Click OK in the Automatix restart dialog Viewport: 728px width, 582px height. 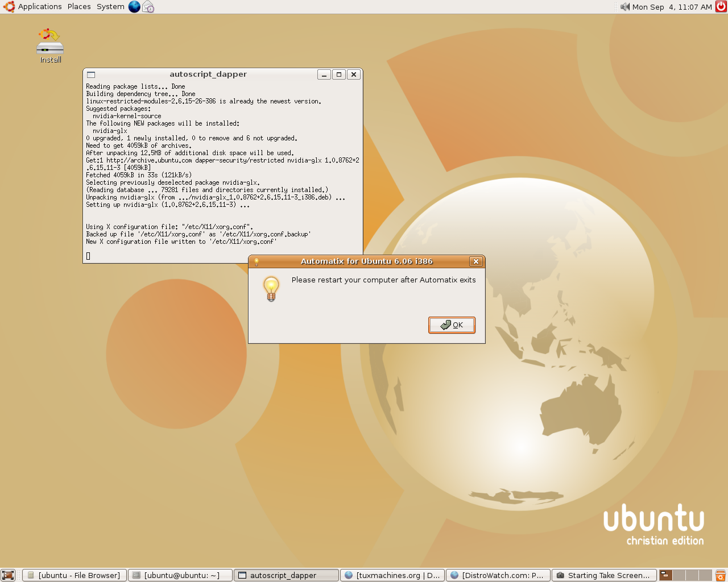(x=452, y=325)
